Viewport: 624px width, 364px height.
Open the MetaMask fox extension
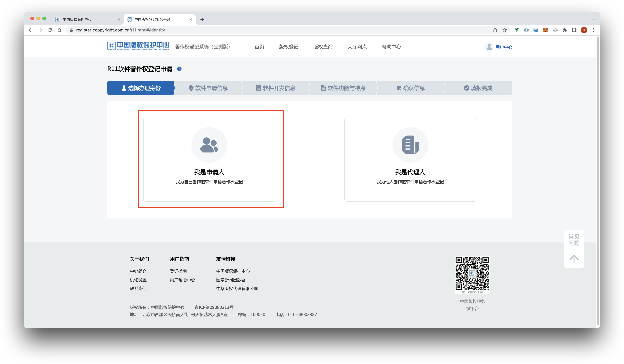[x=546, y=30]
